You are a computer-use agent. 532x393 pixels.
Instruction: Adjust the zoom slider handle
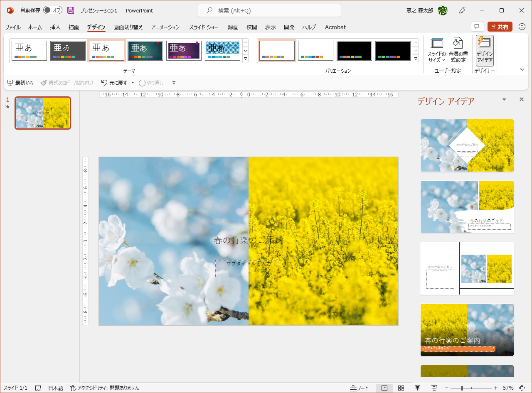462,388
